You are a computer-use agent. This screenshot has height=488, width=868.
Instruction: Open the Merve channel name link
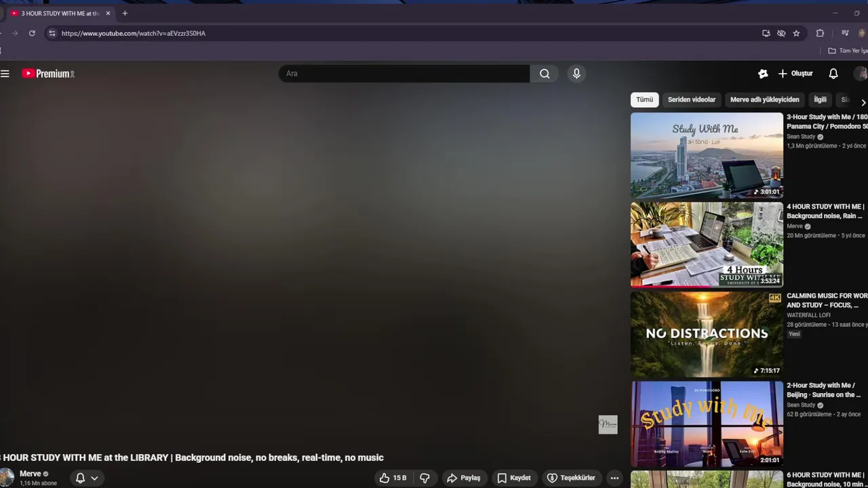point(30,474)
